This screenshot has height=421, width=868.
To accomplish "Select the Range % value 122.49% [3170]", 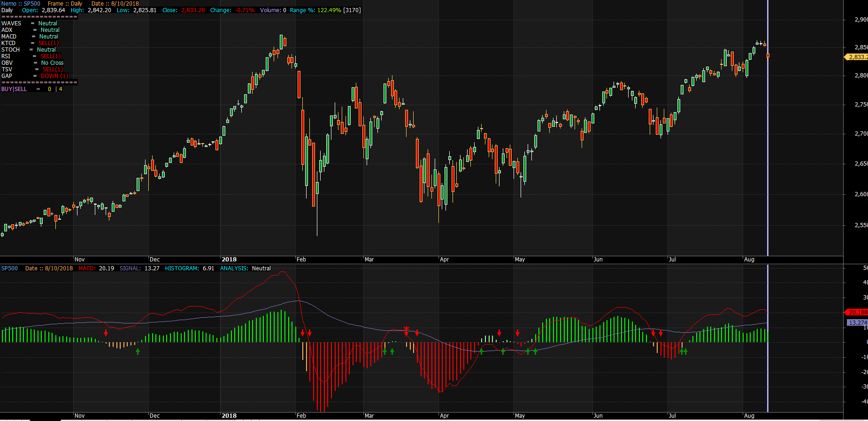I will [x=339, y=10].
